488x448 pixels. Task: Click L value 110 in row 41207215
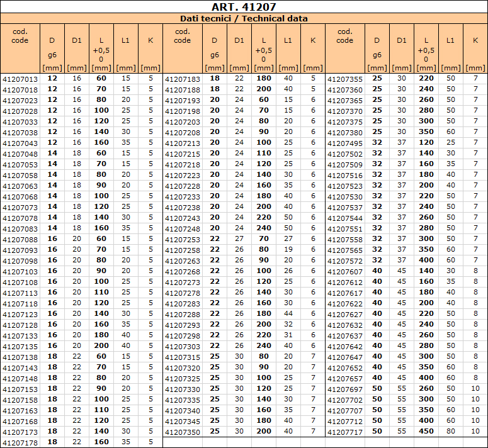pos(264,154)
